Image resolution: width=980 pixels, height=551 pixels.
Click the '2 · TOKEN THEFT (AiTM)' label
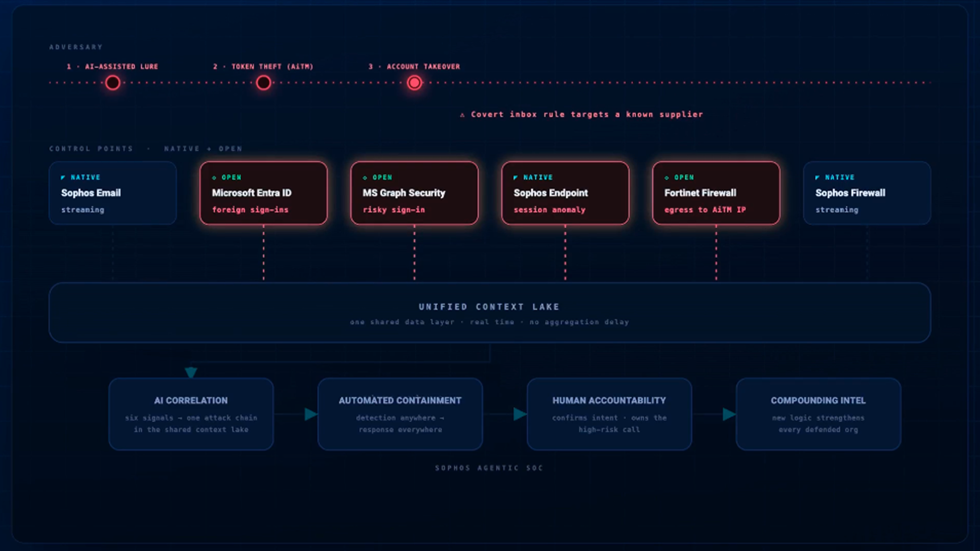pos(263,67)
